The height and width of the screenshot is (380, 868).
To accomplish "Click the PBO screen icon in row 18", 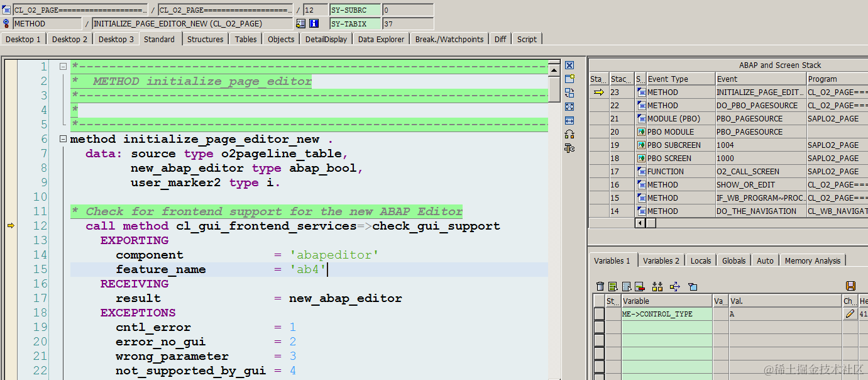I will [x=641, y=158].
